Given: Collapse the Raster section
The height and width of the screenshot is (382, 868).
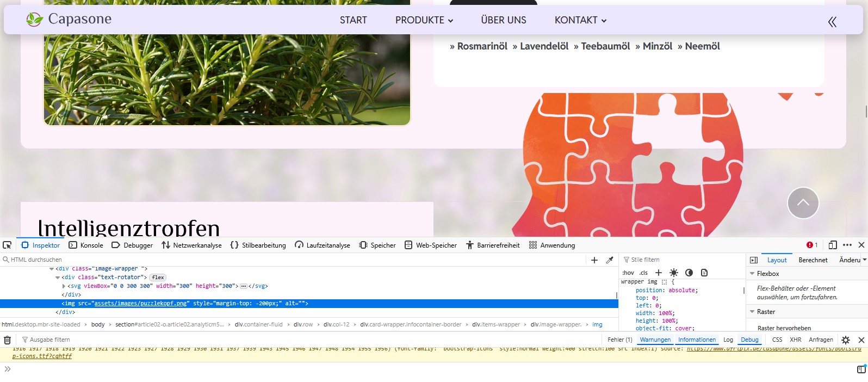Looking at the screenshot, I should tap(752, 312).
